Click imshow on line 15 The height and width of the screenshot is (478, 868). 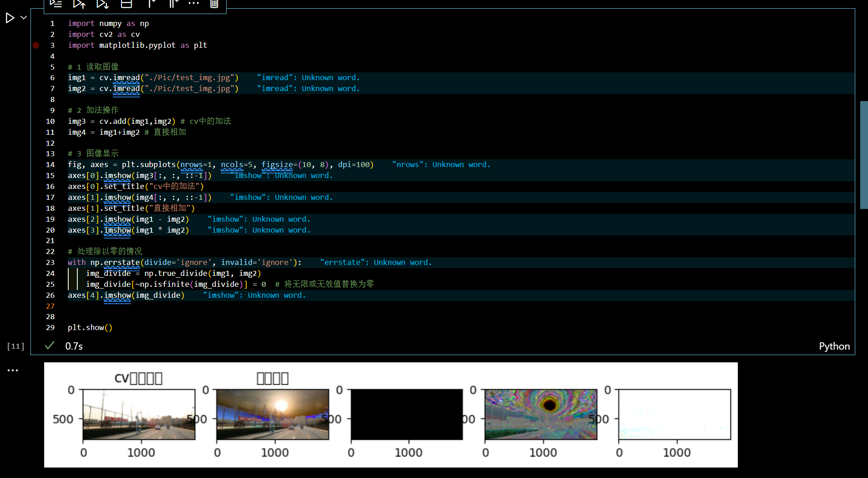click(x=117, y=176)
